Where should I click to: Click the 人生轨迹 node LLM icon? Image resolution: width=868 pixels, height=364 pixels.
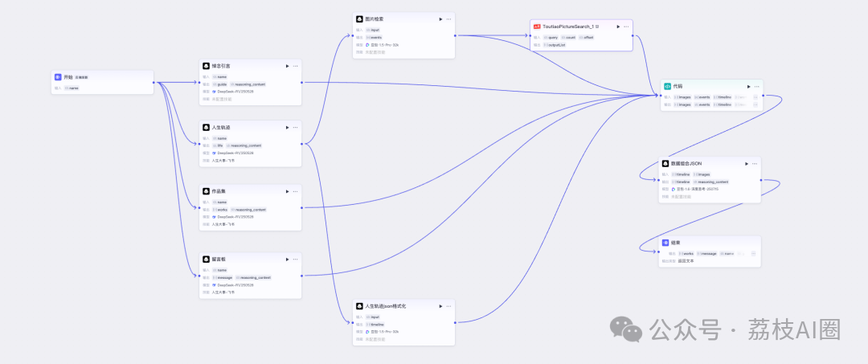pyautogui.click(x=206, y=127)
